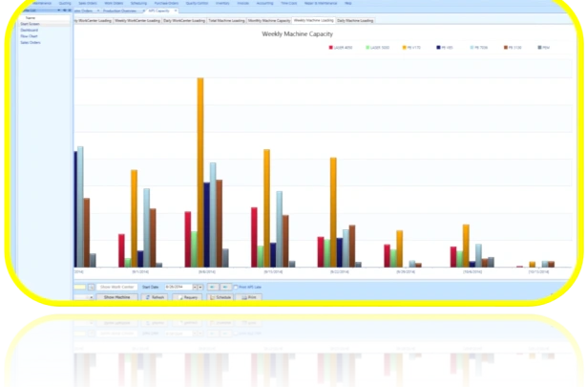Click the Show Machine button

(x=117, y=297)
